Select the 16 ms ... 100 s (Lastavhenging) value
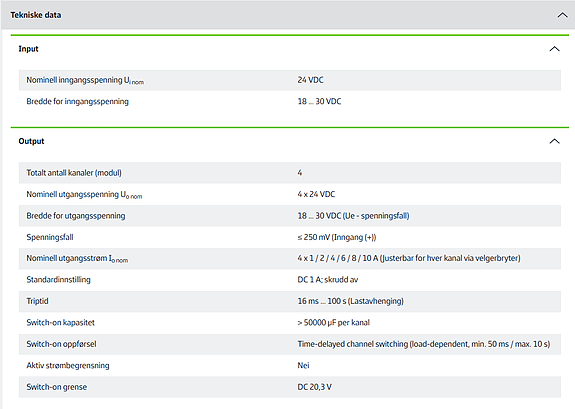The height and width of the screenshot is (409, 575). click(350, 301)
